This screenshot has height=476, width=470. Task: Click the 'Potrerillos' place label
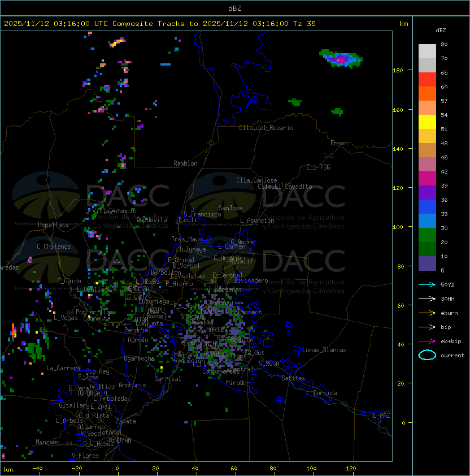[x=94, y=312]
